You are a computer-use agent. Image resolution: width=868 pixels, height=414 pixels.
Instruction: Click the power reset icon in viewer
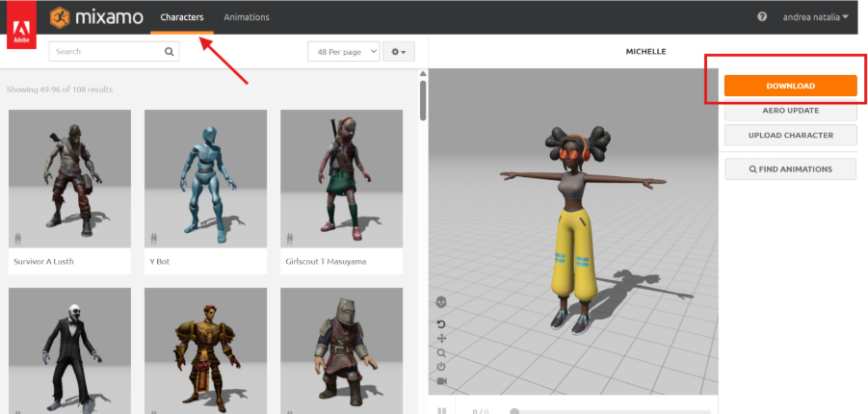(x=441, y=367)
